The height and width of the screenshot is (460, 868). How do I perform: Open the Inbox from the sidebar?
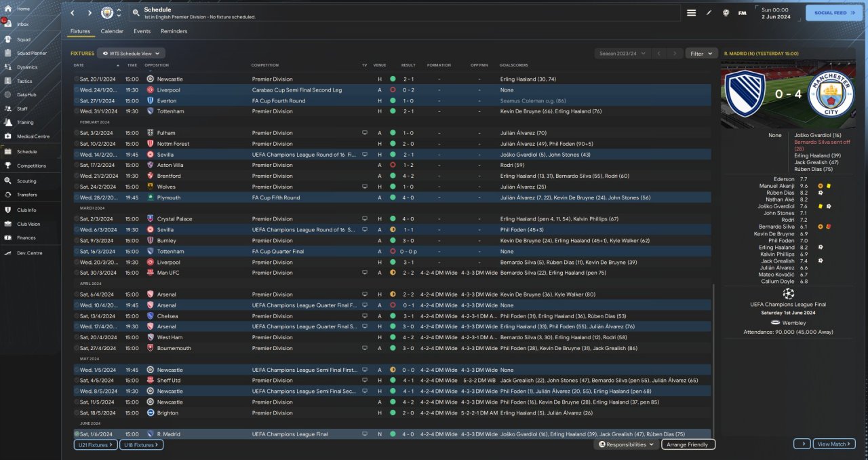click(x=22, y=24)
